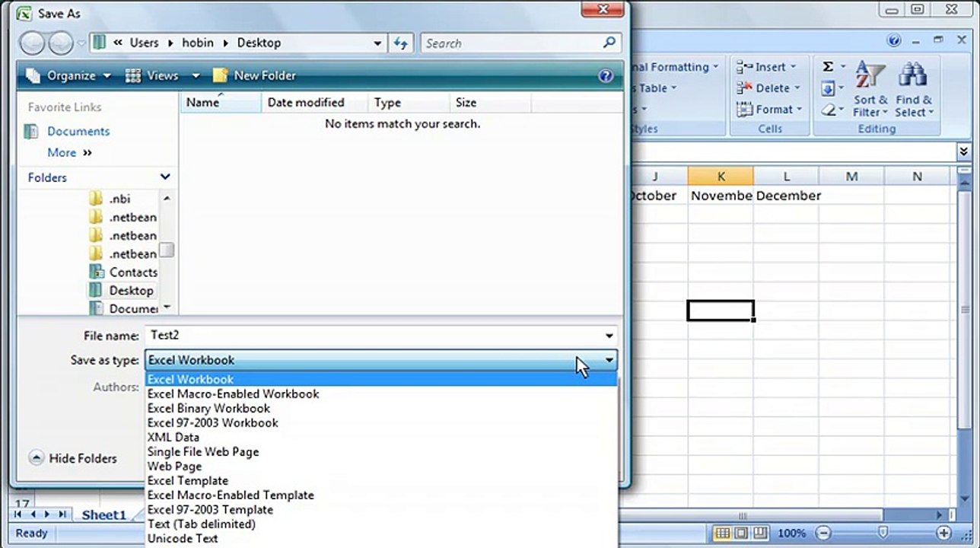The image size is (980, 548).
Task: Choose the Web Page file type
Action: pyautogui.click(x=381, y=466)
